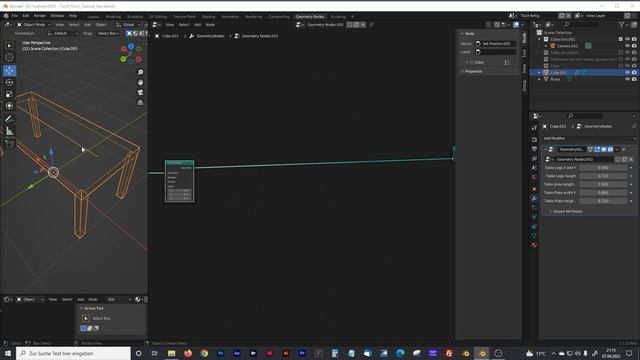Activate the Select Box tool at toolbar top
640x360 pixels.
(x=9, y=45)
